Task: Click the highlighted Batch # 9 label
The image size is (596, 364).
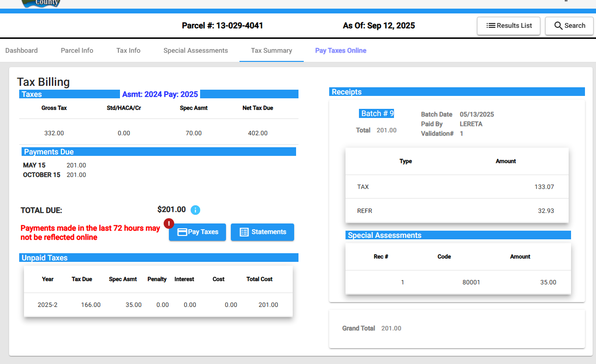Action: [x=377, y=114]
